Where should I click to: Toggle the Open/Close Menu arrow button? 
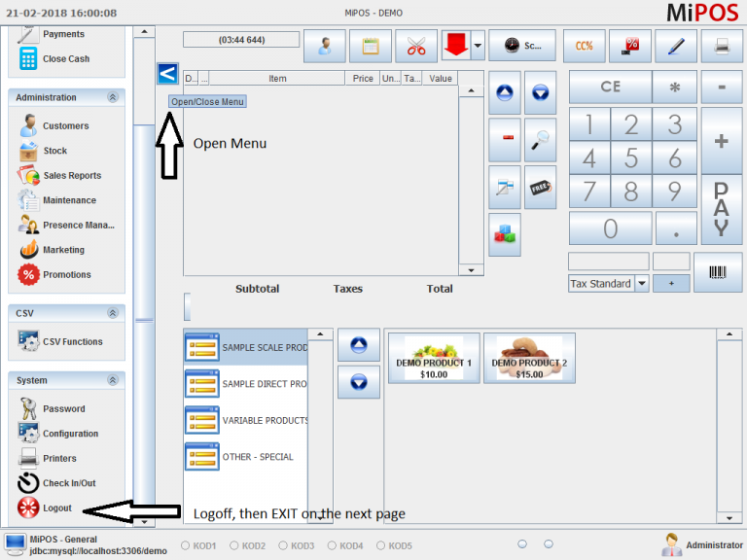167,73
